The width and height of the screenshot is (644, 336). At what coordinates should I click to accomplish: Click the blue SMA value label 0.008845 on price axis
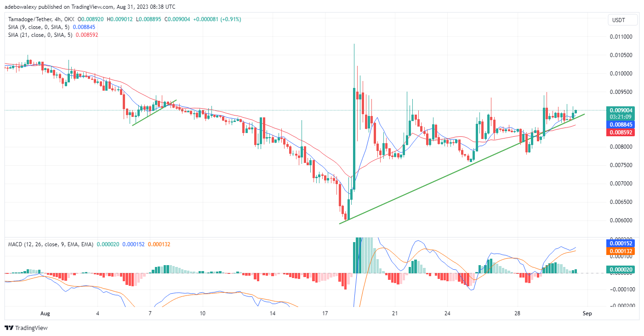(x=621, y=125)
